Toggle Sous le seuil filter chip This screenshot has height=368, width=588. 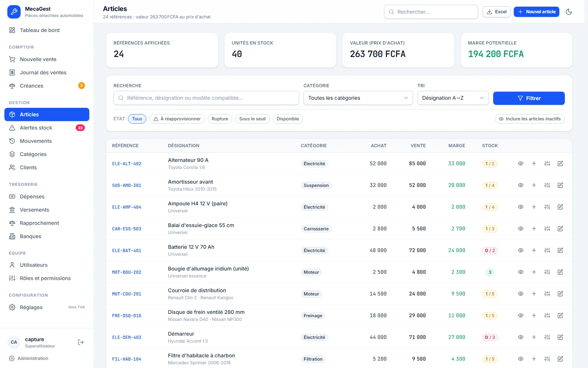pos(252,119)
